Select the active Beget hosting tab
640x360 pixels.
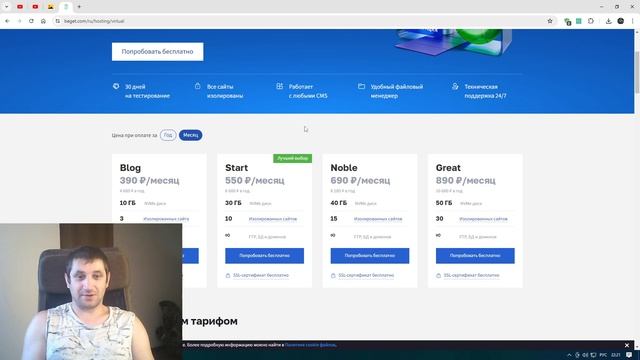click(66, 7)
